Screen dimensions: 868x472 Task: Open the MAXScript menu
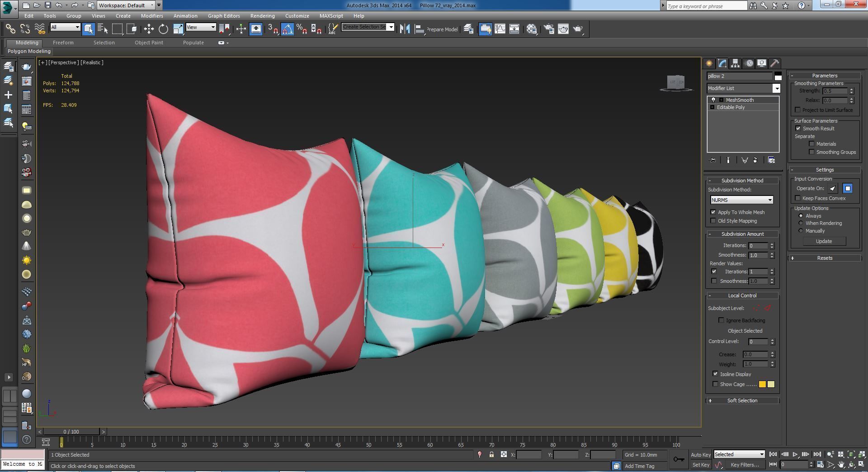[331, 16]
